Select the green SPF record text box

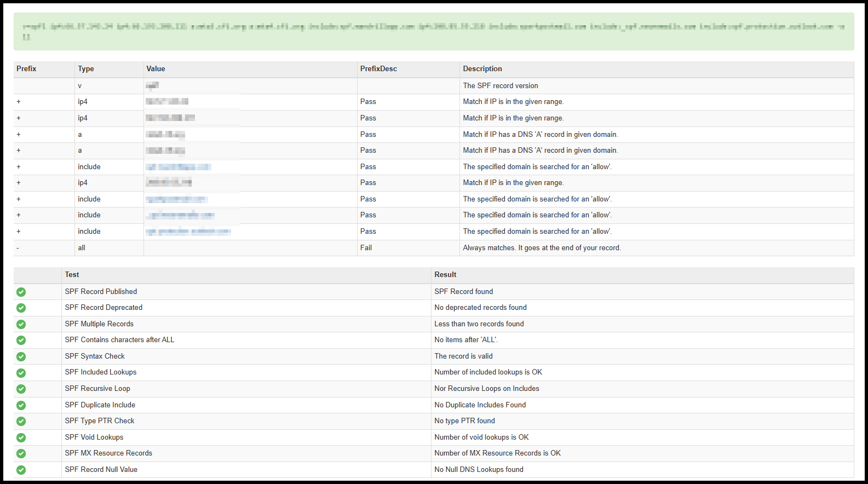(434, 32)
